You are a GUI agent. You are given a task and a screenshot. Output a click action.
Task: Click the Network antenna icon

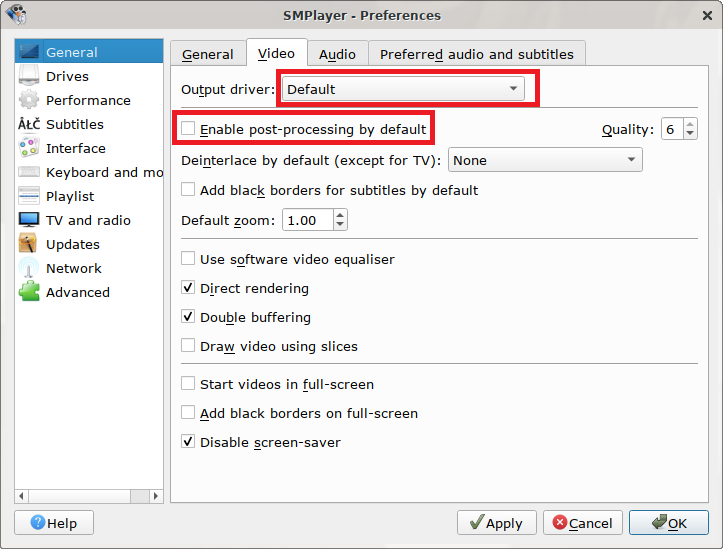pyautogui.click(x=29, y=268)
